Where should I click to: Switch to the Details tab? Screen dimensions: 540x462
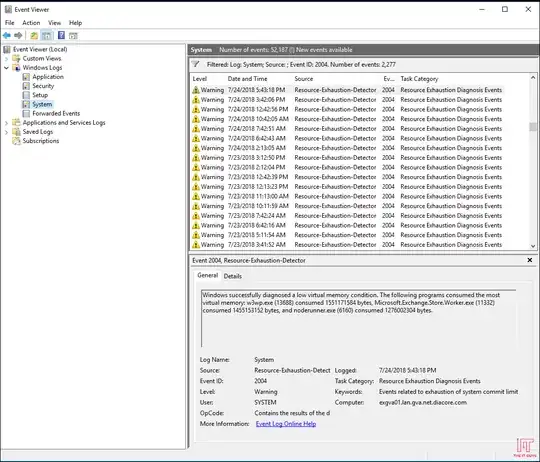[x=232, y=276]
